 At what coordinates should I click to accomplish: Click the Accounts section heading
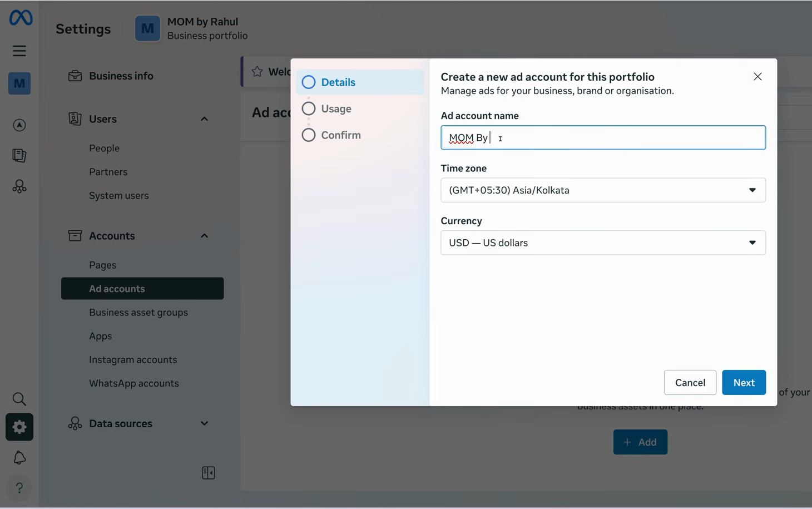pos(112,236)
